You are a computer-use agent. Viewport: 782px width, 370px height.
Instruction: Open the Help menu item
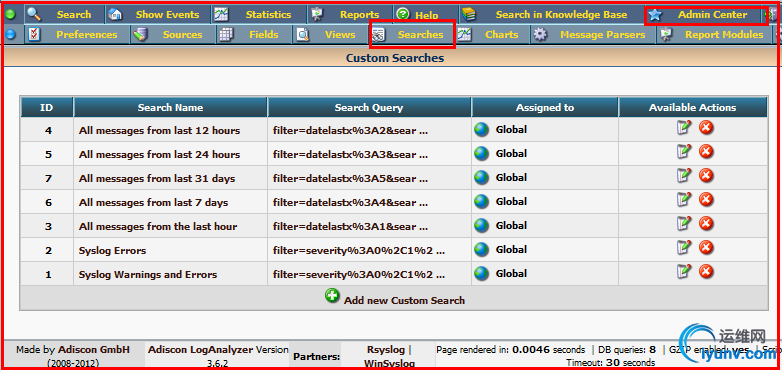point(427,15)
